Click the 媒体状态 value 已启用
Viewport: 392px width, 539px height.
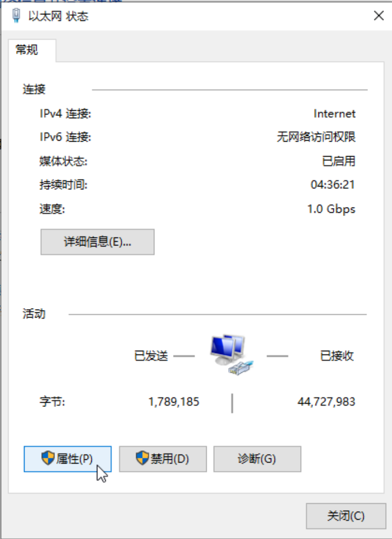339,161
